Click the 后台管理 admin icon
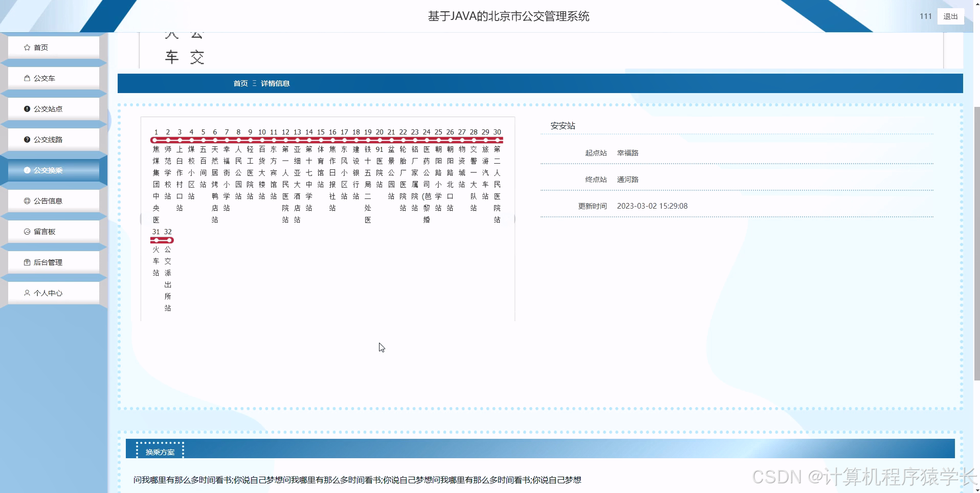This screenshot has height=493, width=980. click(x=27, y=262)
